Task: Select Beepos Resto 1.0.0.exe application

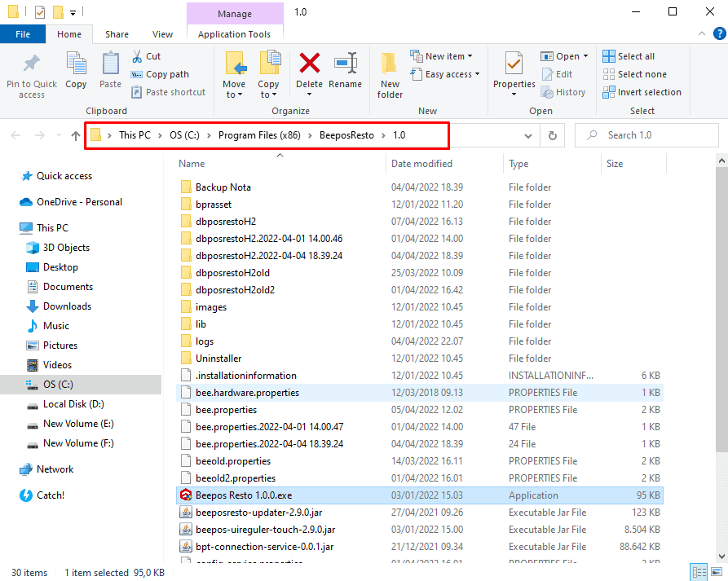Action: pos(420,495)
